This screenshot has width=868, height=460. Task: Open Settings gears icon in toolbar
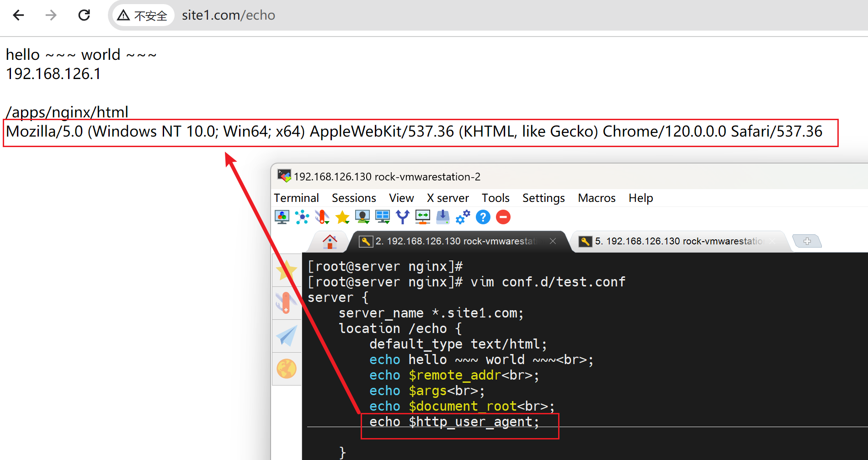463,217
